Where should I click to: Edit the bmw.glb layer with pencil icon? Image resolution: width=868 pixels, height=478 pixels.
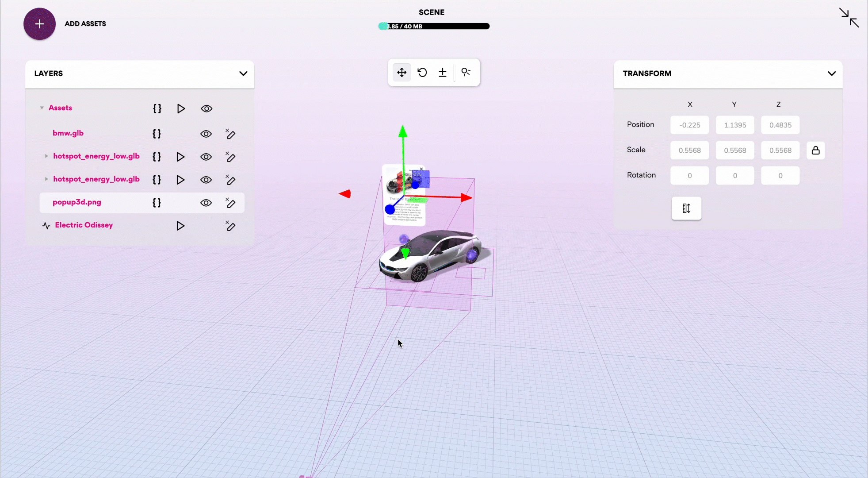pos(230,134)
